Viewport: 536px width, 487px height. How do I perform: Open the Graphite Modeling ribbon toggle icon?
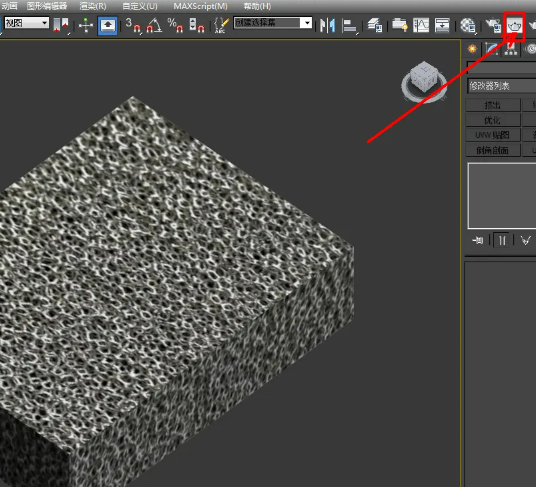pos(400,25)
